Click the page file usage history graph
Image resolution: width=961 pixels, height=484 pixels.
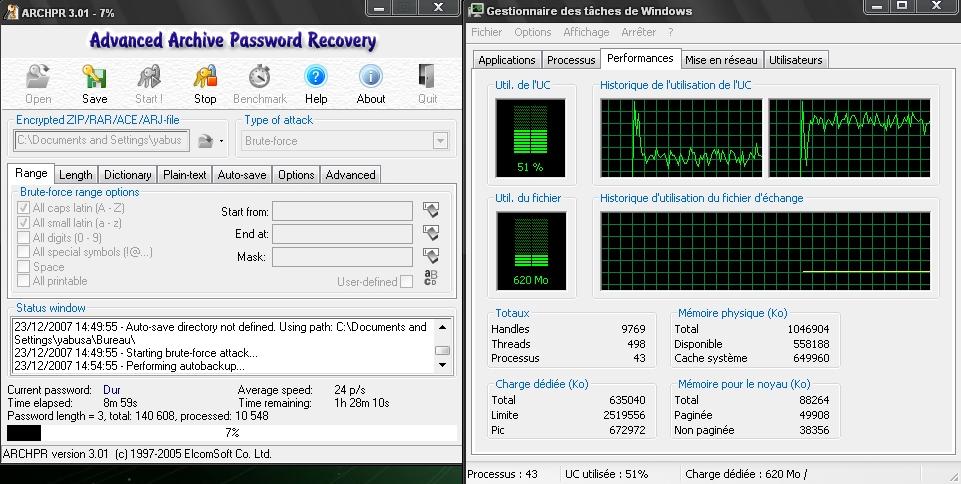pos(765,251)
